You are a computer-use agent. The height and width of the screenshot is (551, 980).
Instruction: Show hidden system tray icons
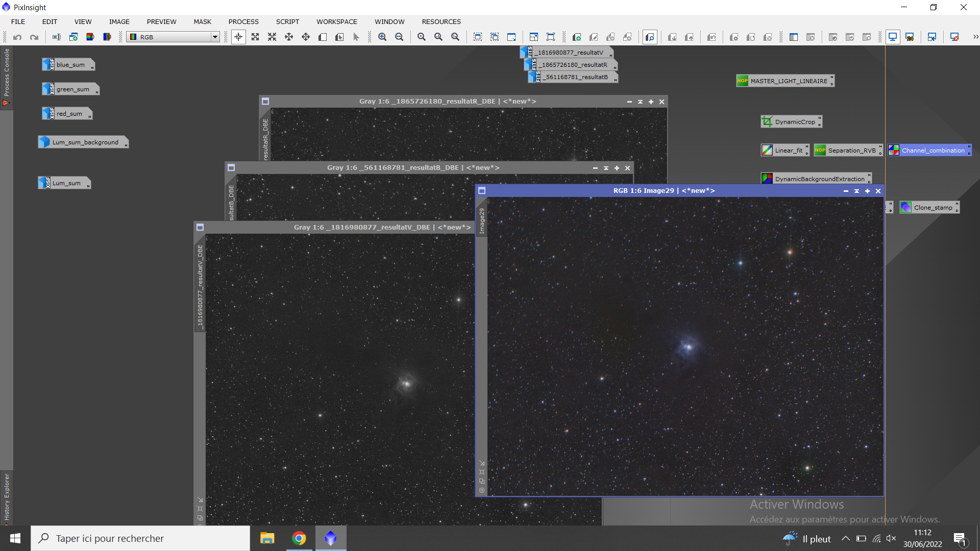846,539
